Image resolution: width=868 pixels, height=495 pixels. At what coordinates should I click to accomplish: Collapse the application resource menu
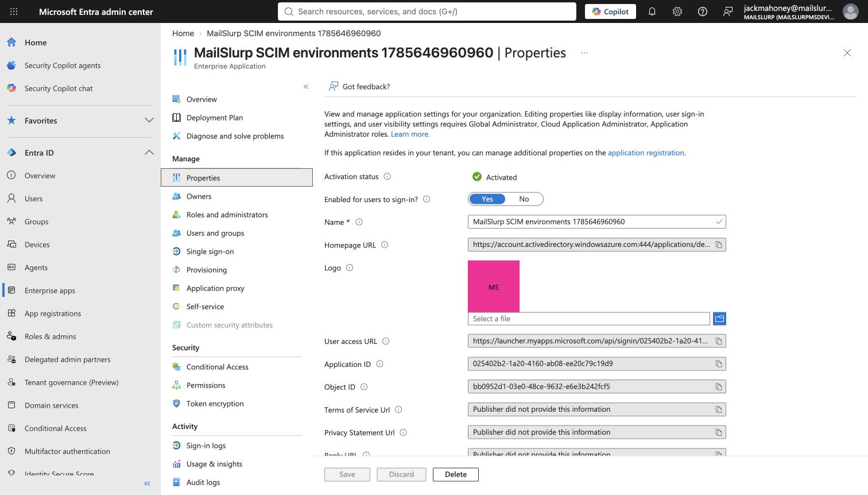click(x=306, y=87)
